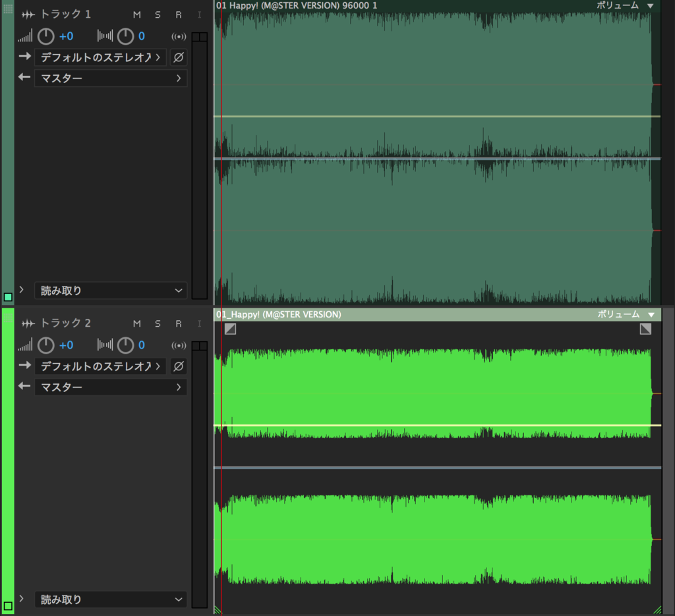Click the fade-out handle on Track 2 clip
This screenshot has height=616, width=675.
[x=645, y=329]
